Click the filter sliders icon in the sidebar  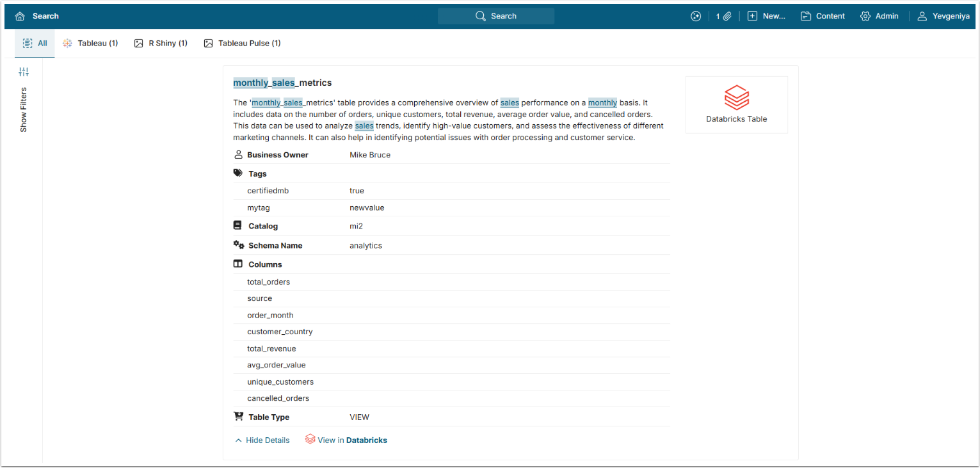pyautogui.click(x=24, y=72)
